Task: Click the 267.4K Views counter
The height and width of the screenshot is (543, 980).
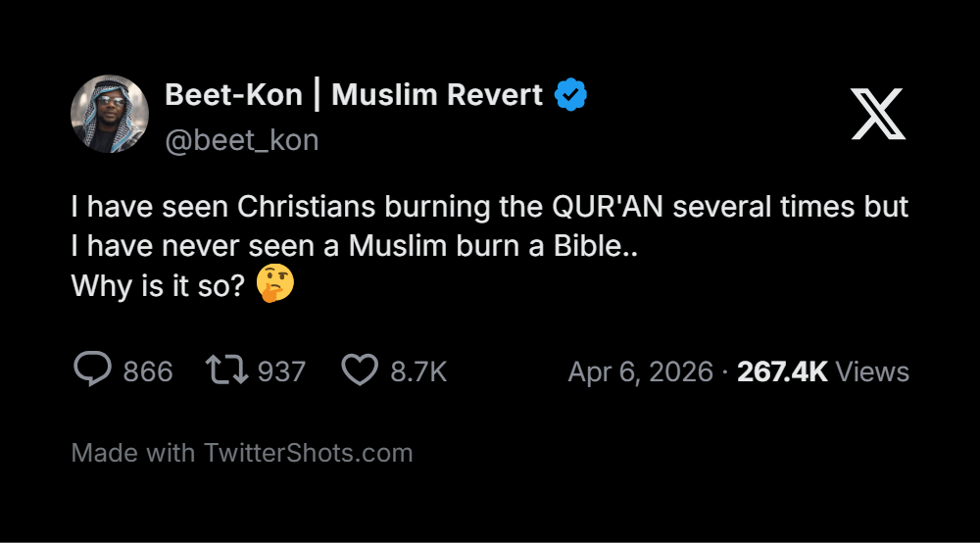Action: coord(823,371)
